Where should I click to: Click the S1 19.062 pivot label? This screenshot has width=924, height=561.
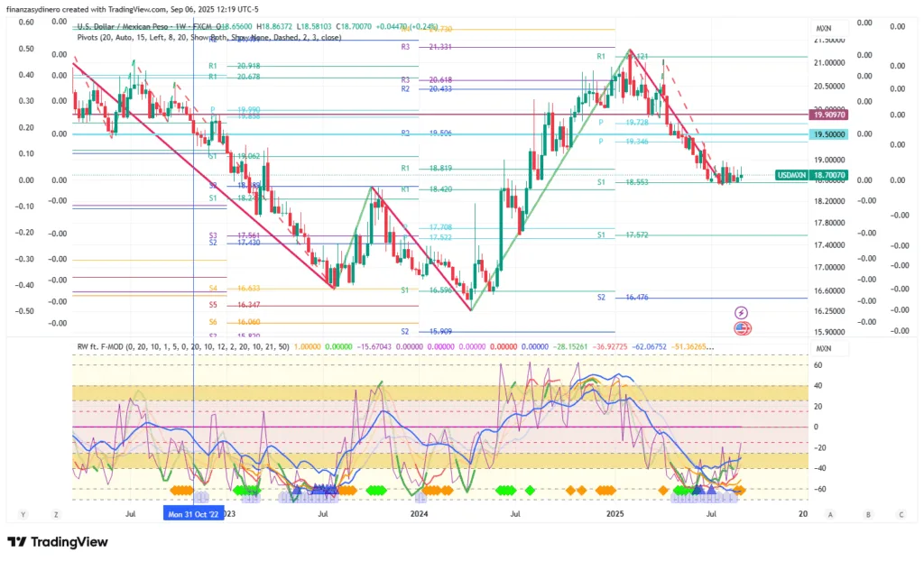235,156
